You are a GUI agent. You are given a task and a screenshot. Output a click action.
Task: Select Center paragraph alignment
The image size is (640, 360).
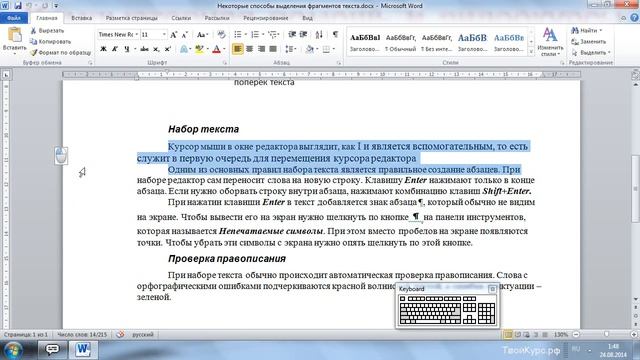click(249, 49)
